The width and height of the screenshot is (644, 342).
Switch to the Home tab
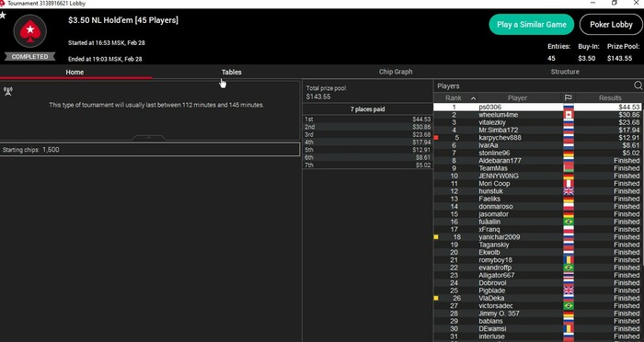click(x=75, y=72)
